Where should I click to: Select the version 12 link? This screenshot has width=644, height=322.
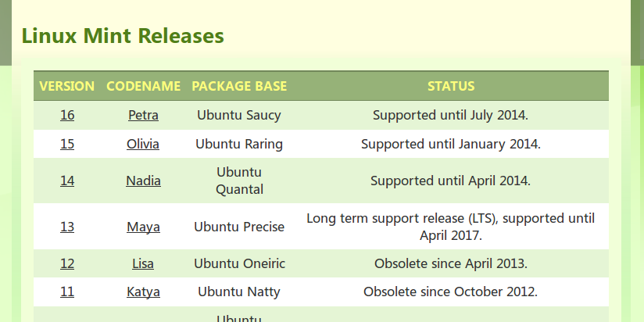click(67, 263)
